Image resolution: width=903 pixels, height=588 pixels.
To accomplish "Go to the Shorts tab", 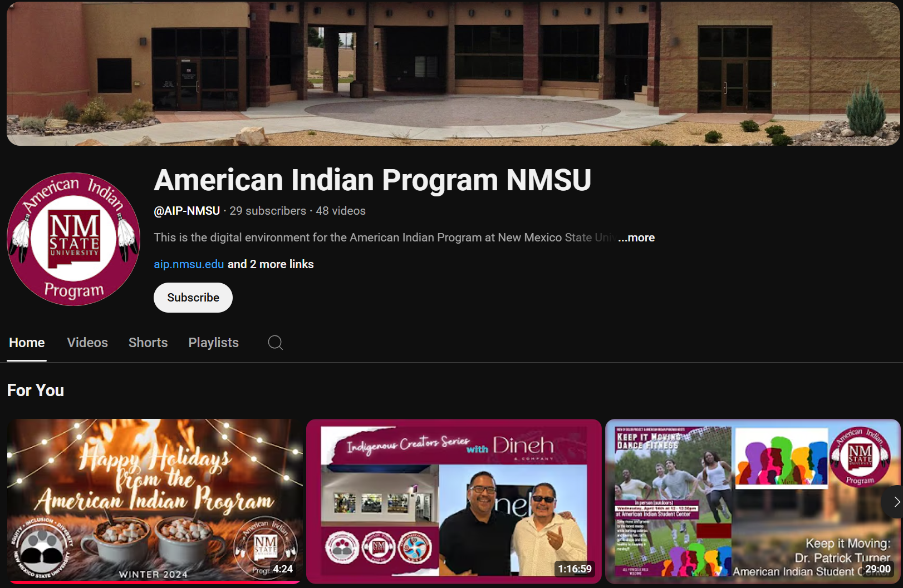I will (x=148, y=343).
